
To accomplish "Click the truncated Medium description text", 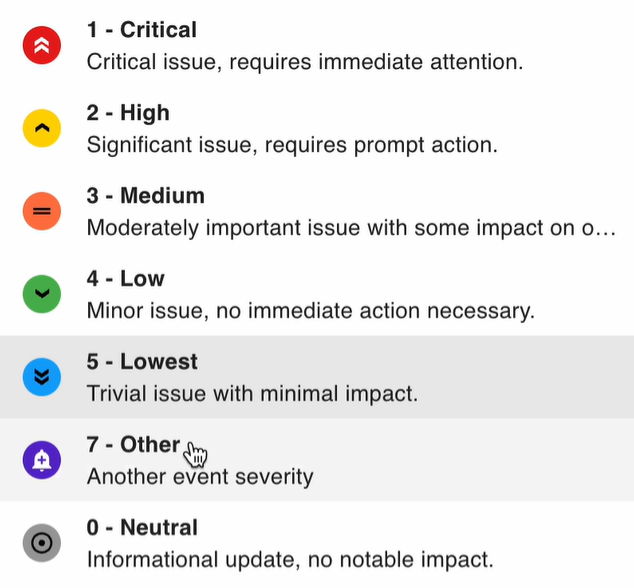I will point(352,228).
